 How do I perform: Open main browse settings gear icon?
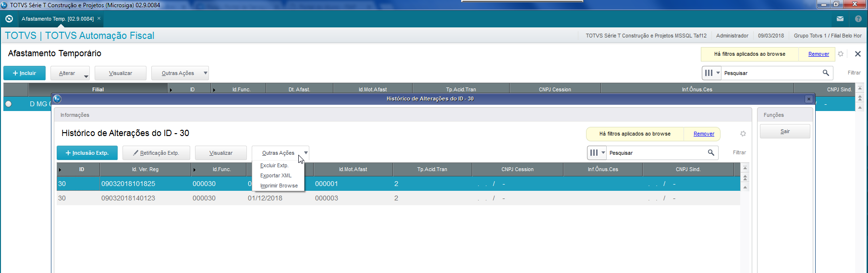(841, 54)
